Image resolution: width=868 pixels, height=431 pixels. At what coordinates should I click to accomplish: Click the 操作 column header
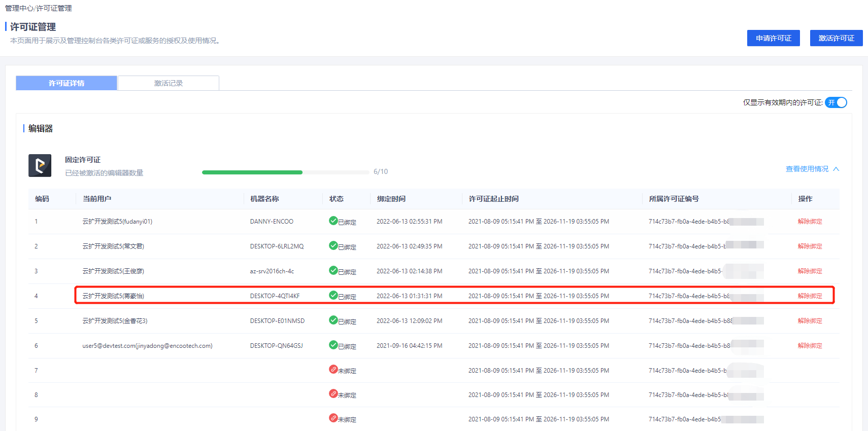click(805, 199)
